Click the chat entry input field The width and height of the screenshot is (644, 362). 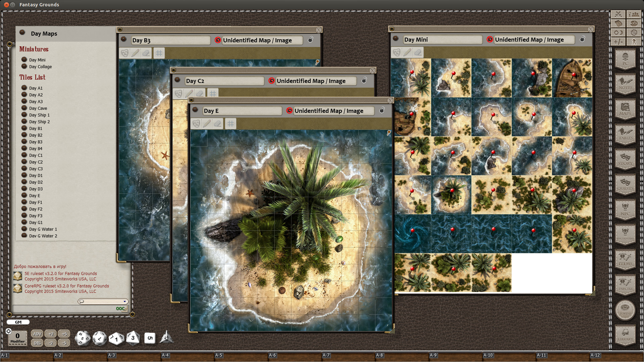(64, 309)
